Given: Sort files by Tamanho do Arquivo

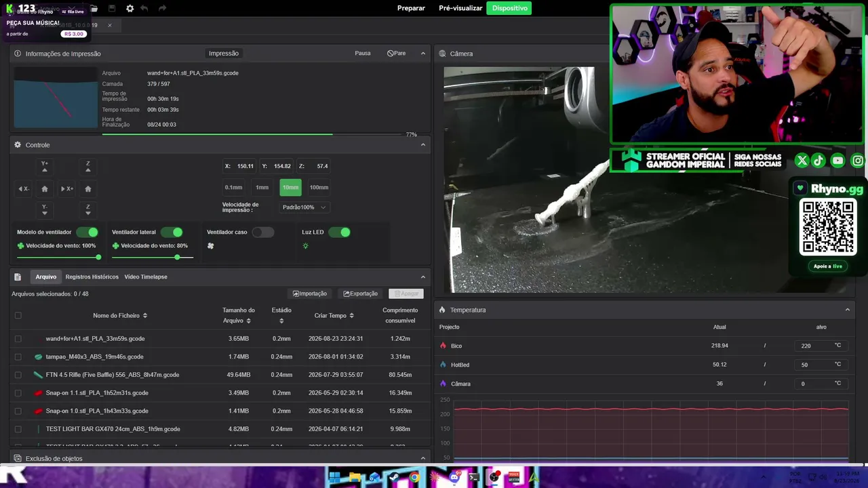Looking at the screenshot, I should click(239, 315).
